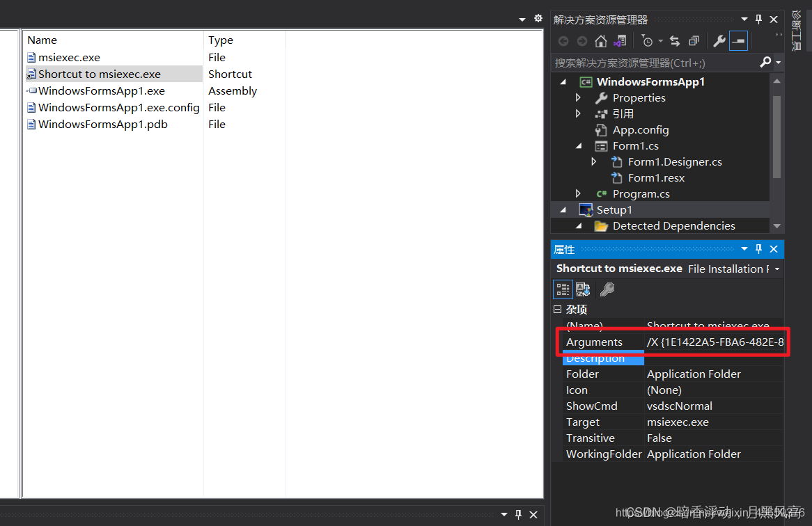Collapse all nodes in Solution Explorer
Image resolution: width=812 pixels, height=526 pixels.
tap(694, 41)
